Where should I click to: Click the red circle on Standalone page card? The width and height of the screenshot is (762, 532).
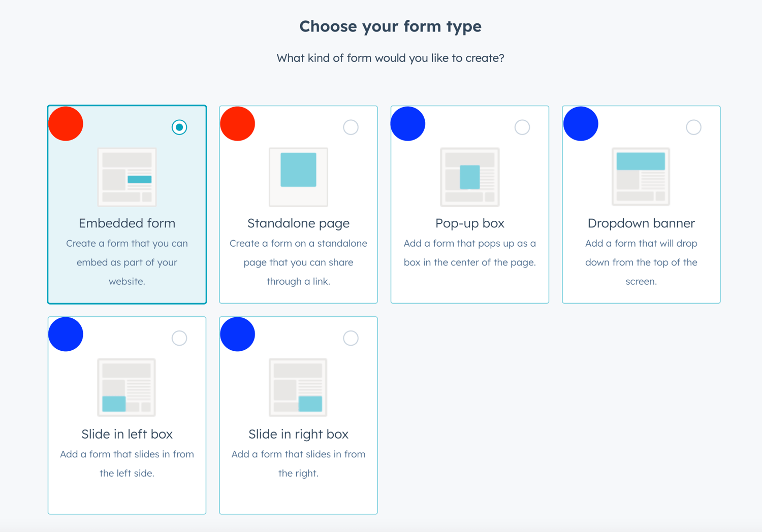237,123
